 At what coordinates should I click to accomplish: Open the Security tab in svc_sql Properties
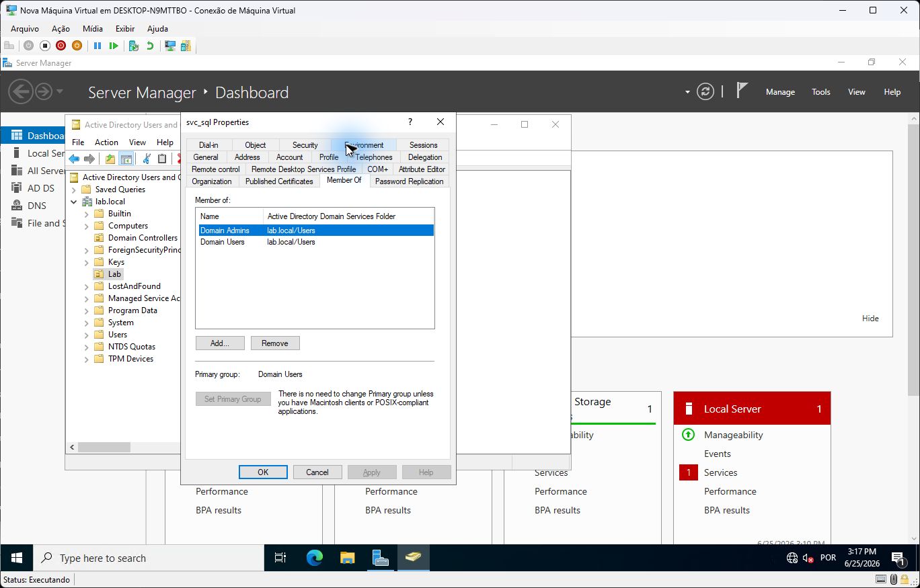pos(305,145)
